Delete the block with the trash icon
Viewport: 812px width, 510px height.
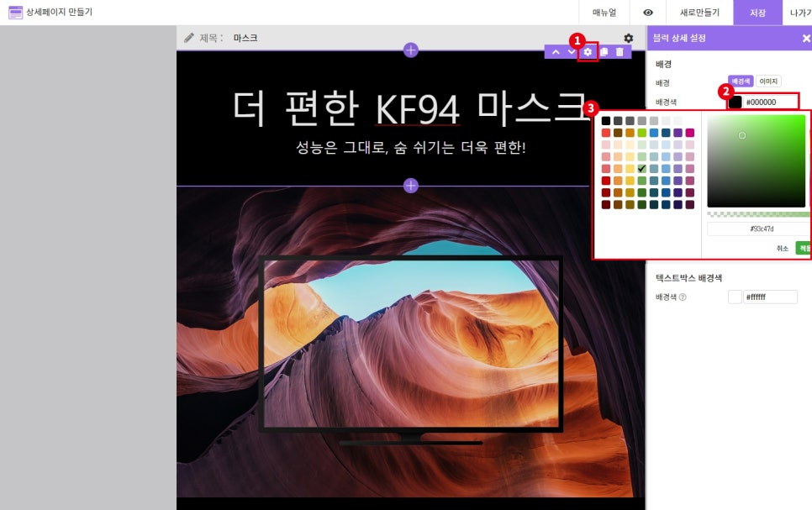[x=620, y=52]
